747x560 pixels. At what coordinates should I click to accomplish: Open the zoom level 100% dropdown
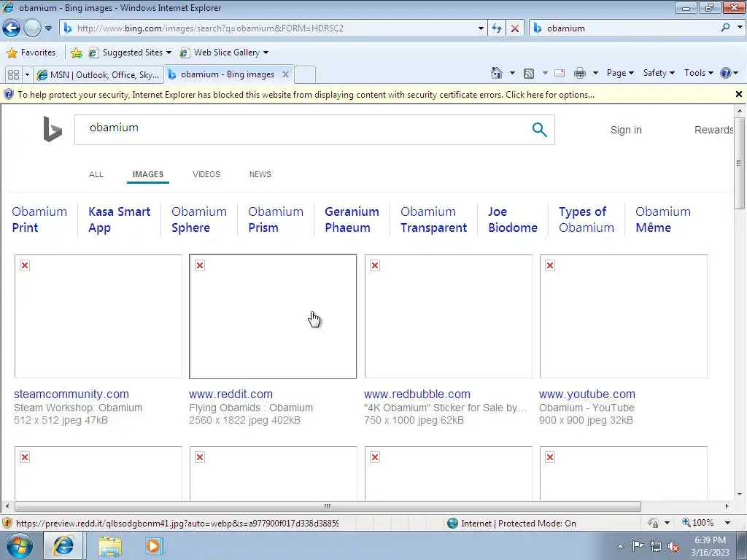[727, 523]
